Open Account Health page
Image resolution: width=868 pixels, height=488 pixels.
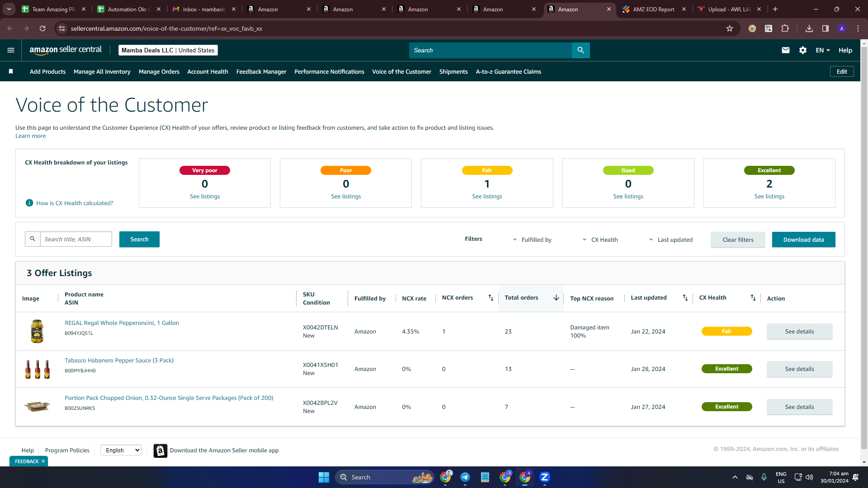point(208,71)
